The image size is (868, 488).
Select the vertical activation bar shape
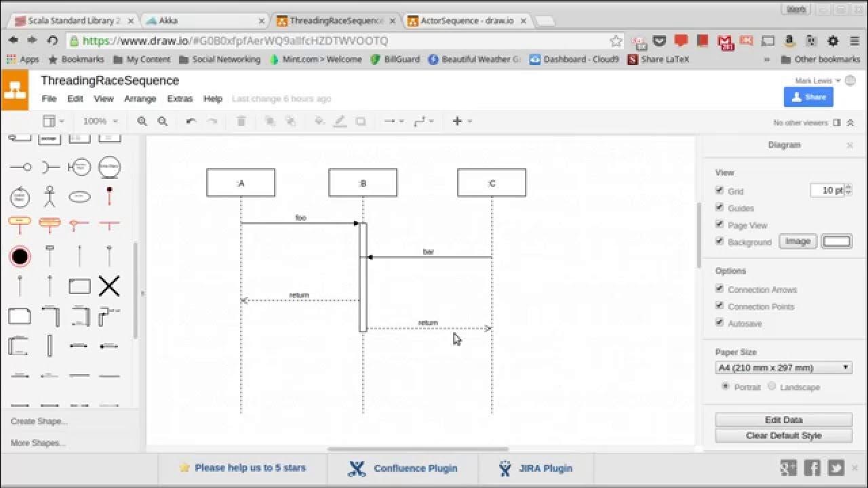(x=50, y=346)
